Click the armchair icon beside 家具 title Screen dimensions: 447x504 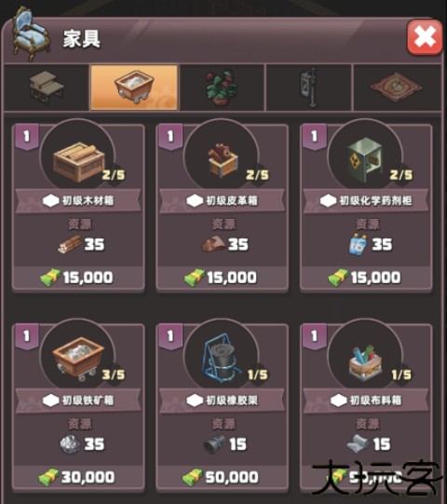pyautogui.click(x=31, y=34)
